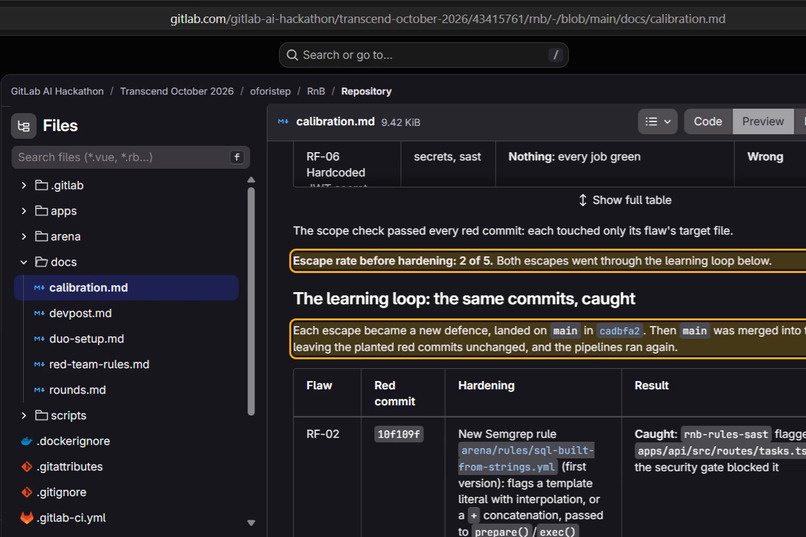806x537 pixels.
Task: Click the file tree scrollbar thumb
Action: tap(251, 301)
